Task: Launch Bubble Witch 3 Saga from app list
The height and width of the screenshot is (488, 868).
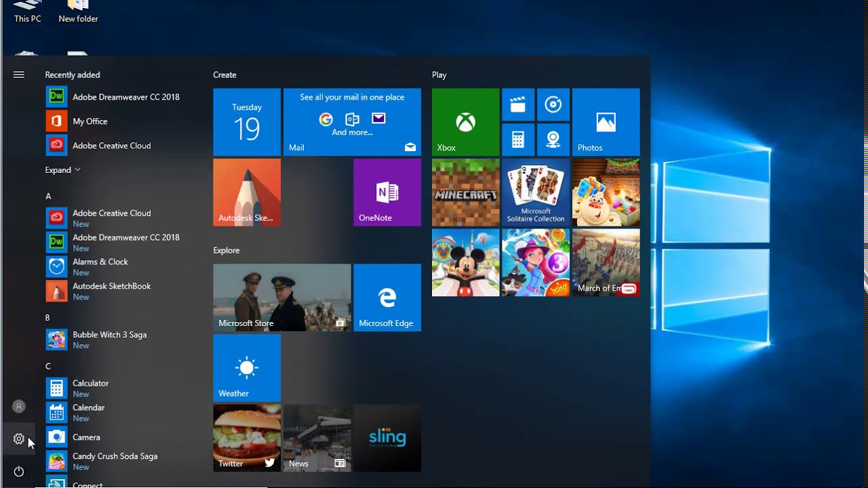Action: 122,340
